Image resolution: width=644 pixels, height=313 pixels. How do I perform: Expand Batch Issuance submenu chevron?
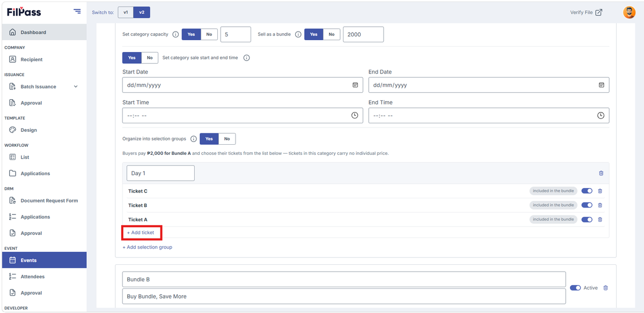[76, 87]
